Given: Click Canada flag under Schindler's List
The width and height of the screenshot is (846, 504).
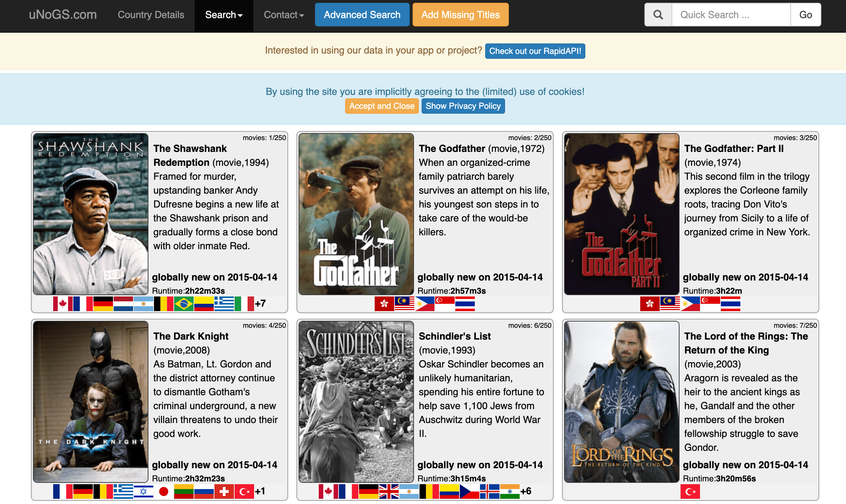Looking at the screenshot, I should (328, 491).
